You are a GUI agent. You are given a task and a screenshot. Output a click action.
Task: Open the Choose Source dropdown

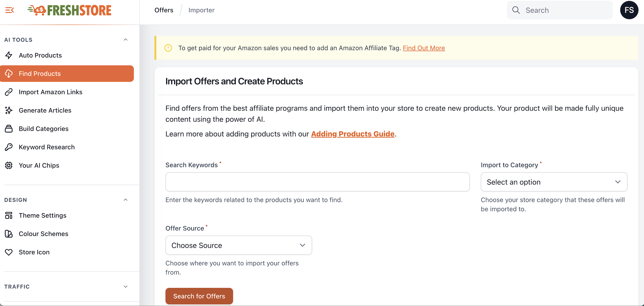[239, 245]
